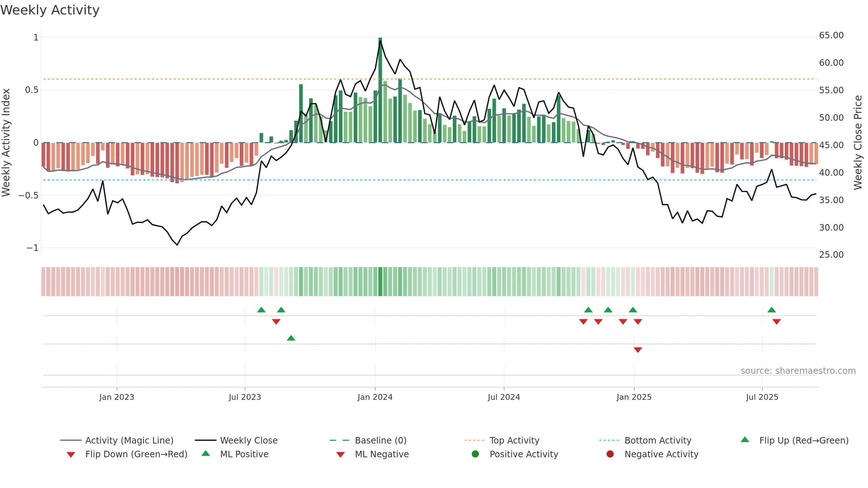Toggle Flip Up (Red→Green) legend entry
868x488 pixels.
click(x=794, y=440)
